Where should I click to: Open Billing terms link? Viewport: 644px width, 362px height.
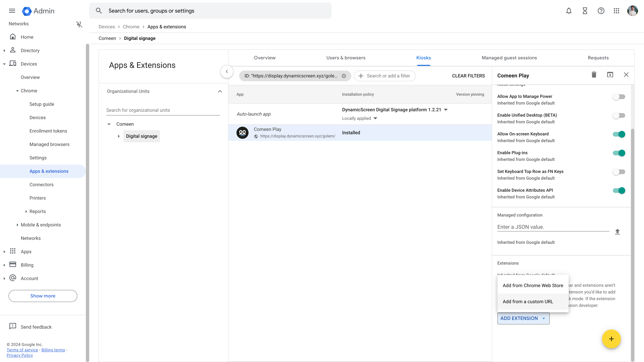click(53, 350)
